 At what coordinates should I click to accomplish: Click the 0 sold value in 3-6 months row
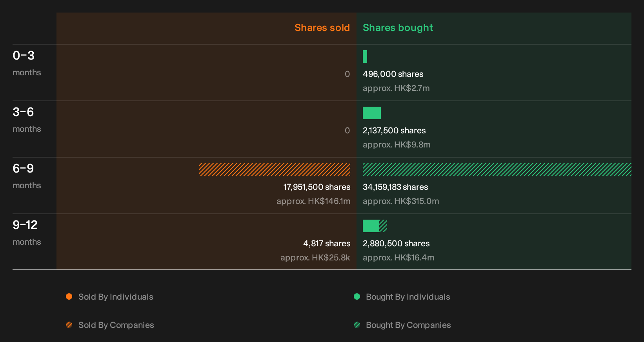click(x=347, y=131)
